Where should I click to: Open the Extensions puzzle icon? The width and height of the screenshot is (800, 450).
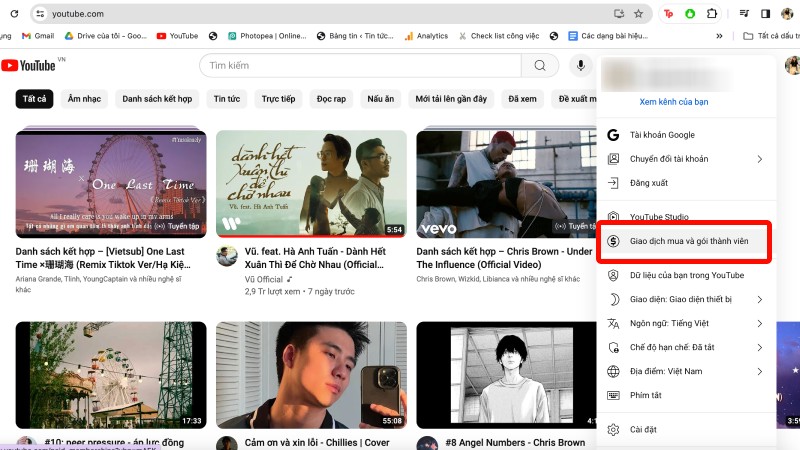tap(712, 14)
